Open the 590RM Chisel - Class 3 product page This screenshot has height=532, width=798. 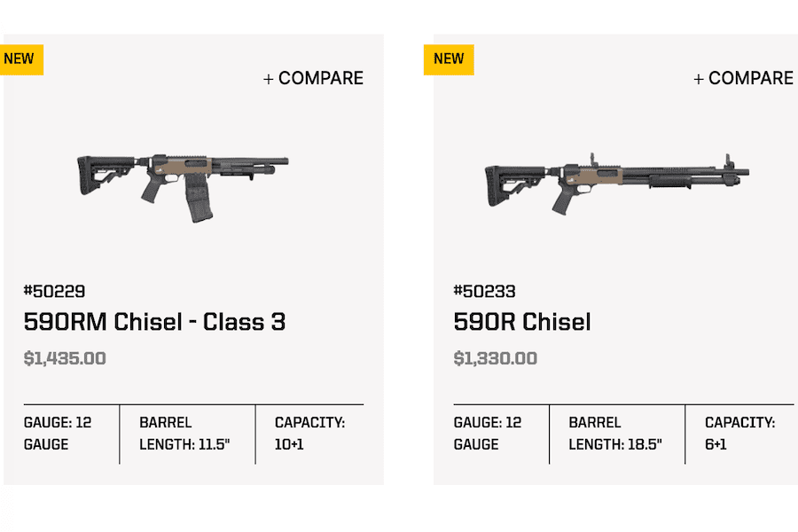pos(154,322)
